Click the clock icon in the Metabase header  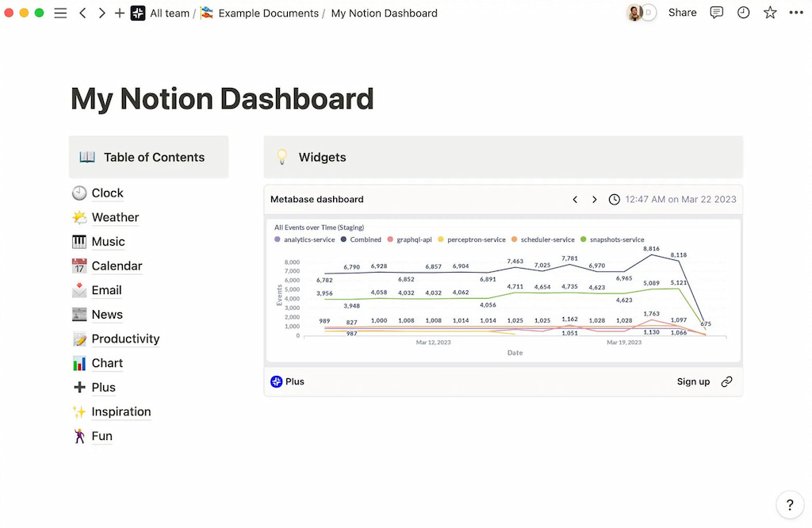pos(614,199)
